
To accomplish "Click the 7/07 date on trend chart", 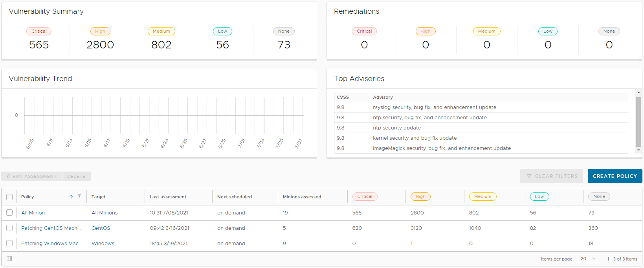I will pos(299,144).
